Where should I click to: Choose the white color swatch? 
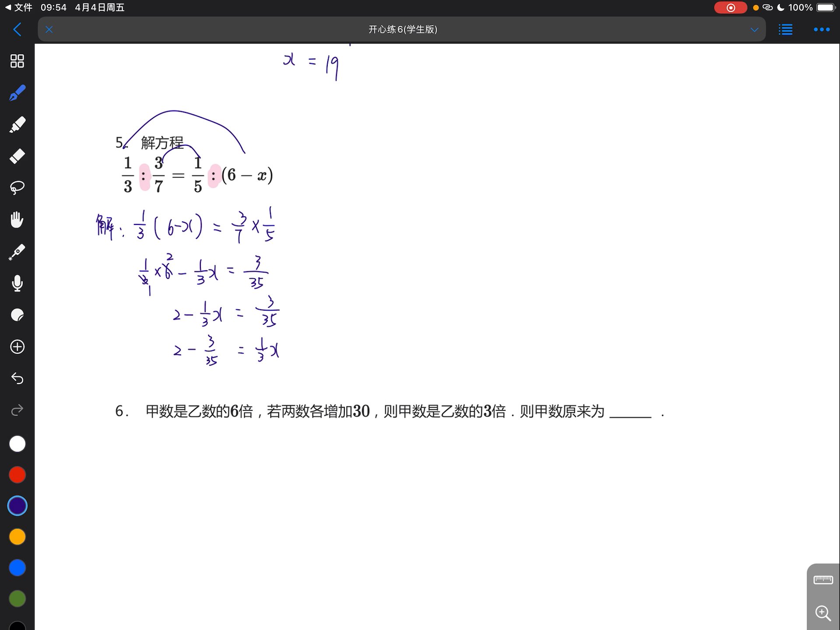tap(17, 444)
